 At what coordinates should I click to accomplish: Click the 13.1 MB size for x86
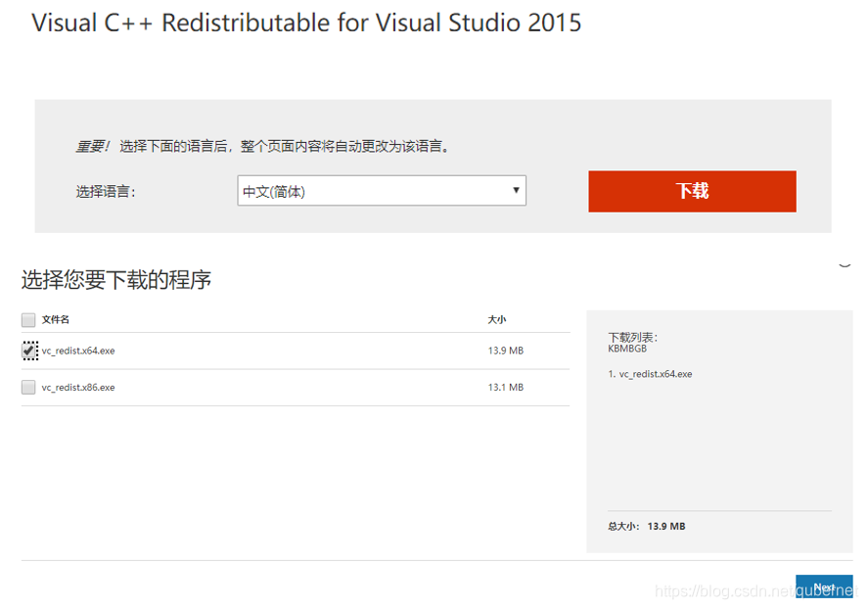(505, 387)
